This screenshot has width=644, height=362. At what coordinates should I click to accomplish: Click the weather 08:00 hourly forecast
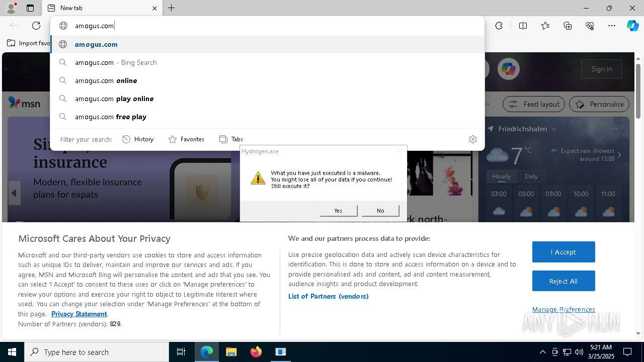(x=526, y=204)
